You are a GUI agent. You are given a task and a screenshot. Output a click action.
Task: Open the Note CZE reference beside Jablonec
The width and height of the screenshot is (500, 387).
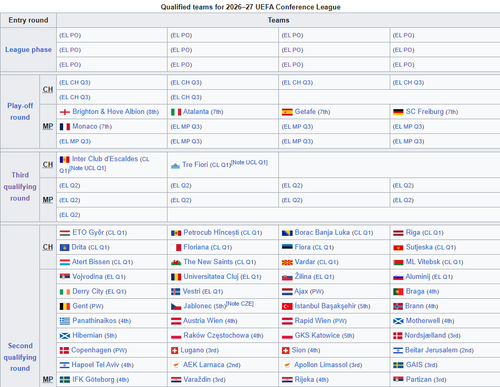coord(240,304)
